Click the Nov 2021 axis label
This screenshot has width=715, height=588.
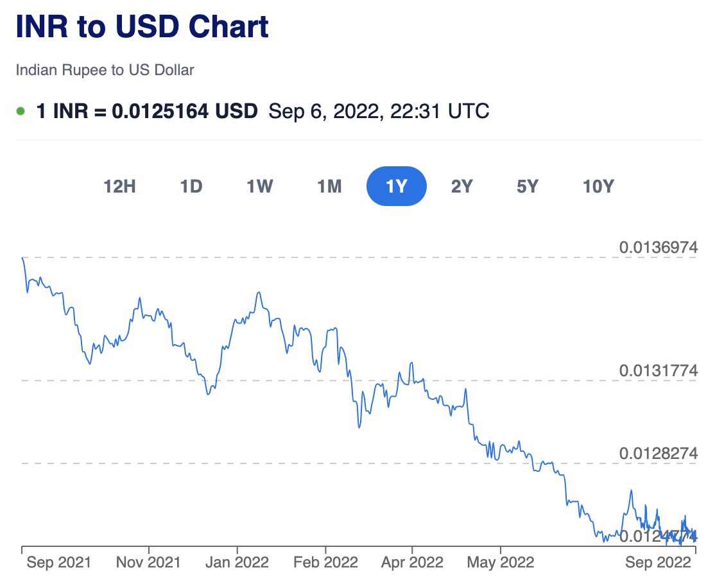pos(148,563)
